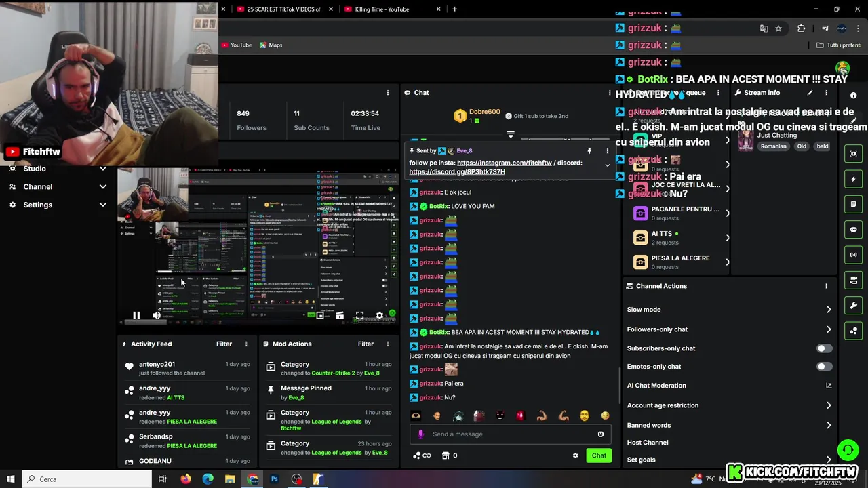Viewport: 868px width, 488px height.
Task: Edit Stream info with the pencil icon
Action: pos(810,93)
